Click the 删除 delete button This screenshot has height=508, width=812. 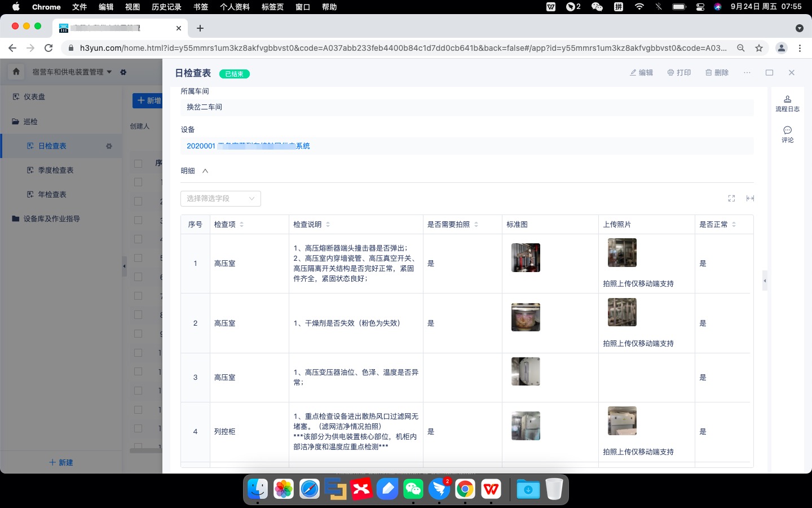[717, 73]
